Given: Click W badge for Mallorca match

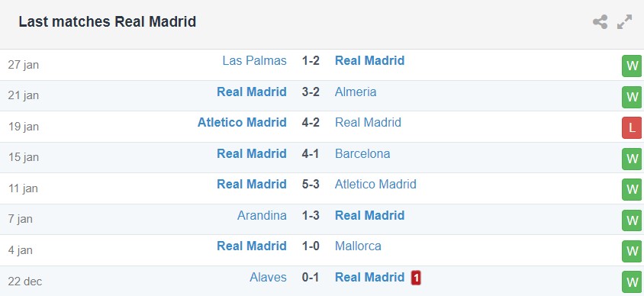Looking at the screenshot, I should [x=632, y=252].
